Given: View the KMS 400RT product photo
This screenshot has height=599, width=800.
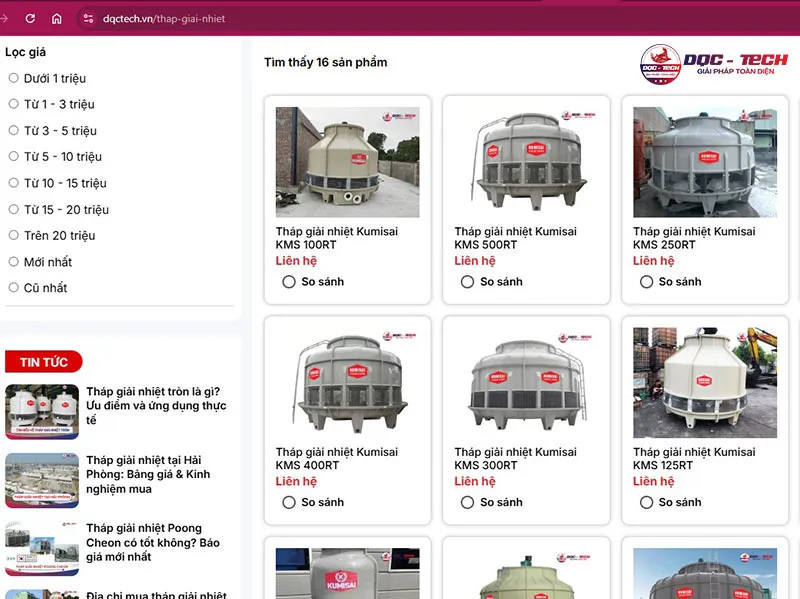Looking at the screenshot, I should pos(347,383).
